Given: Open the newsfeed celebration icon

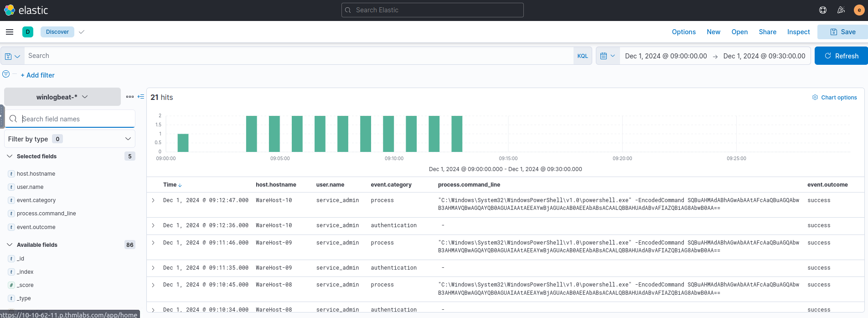Looking at the screenshot, I should pos(841,10).
